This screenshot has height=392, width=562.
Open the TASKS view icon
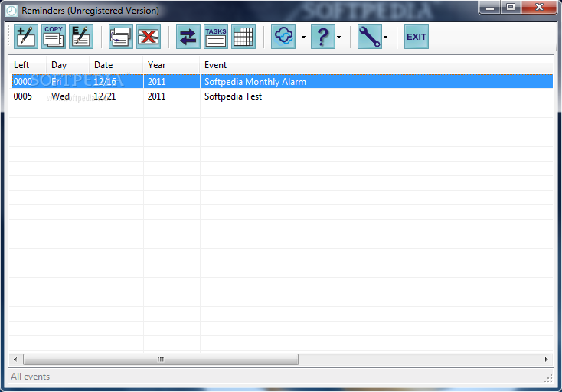click(x=216, y=37)
